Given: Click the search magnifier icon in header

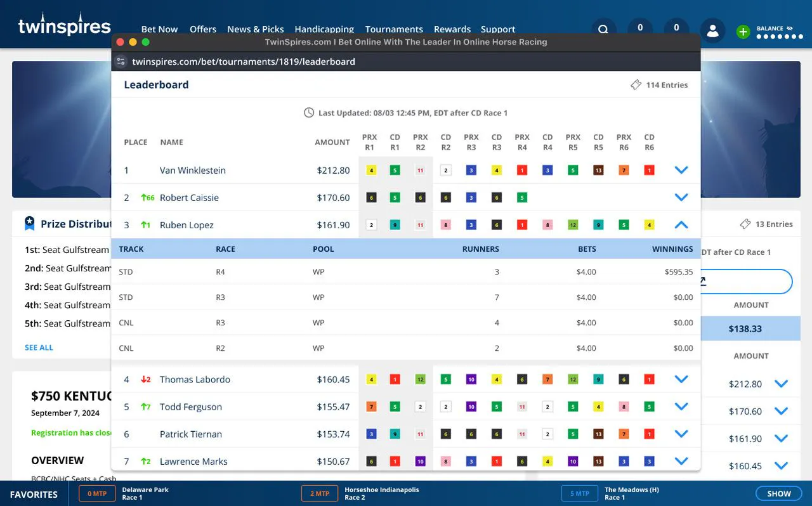Looking at the screenshot, I should (603, 30).
